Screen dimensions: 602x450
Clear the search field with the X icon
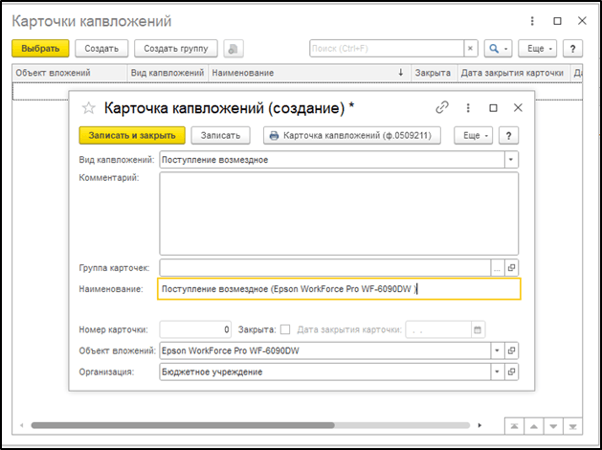coord(470,48)
